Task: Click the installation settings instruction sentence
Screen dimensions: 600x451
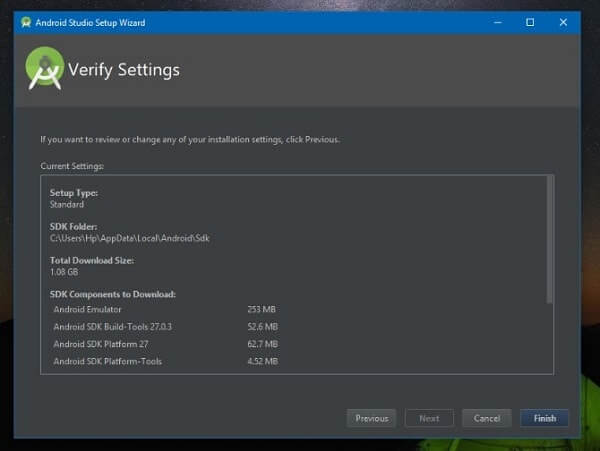Action: (x=190, y=140)
